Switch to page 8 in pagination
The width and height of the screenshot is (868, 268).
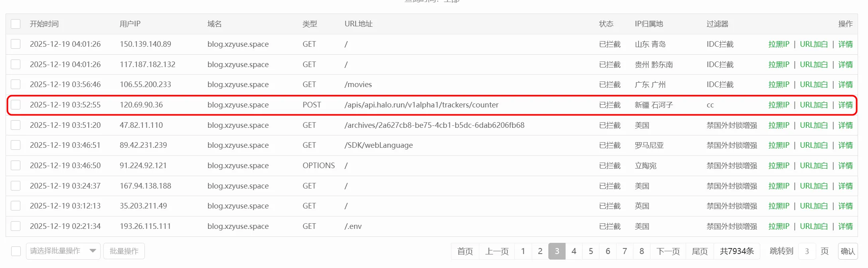tap(642, 251)
